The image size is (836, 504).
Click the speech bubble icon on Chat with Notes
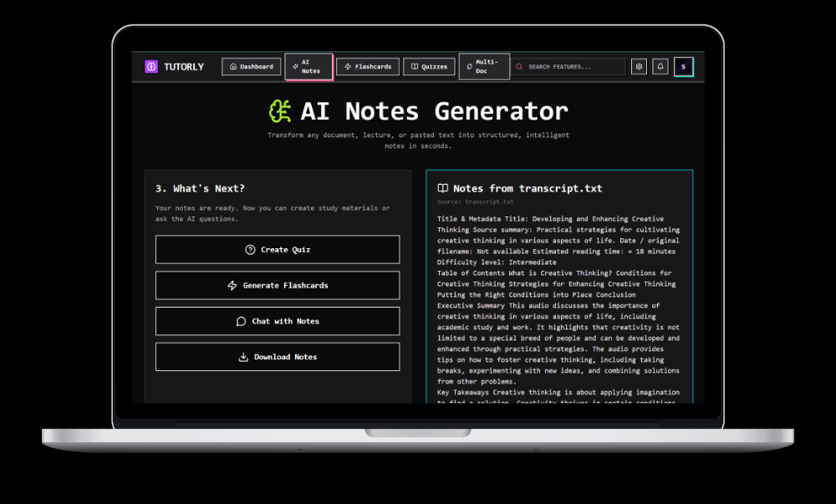click(x=242, y=322)
